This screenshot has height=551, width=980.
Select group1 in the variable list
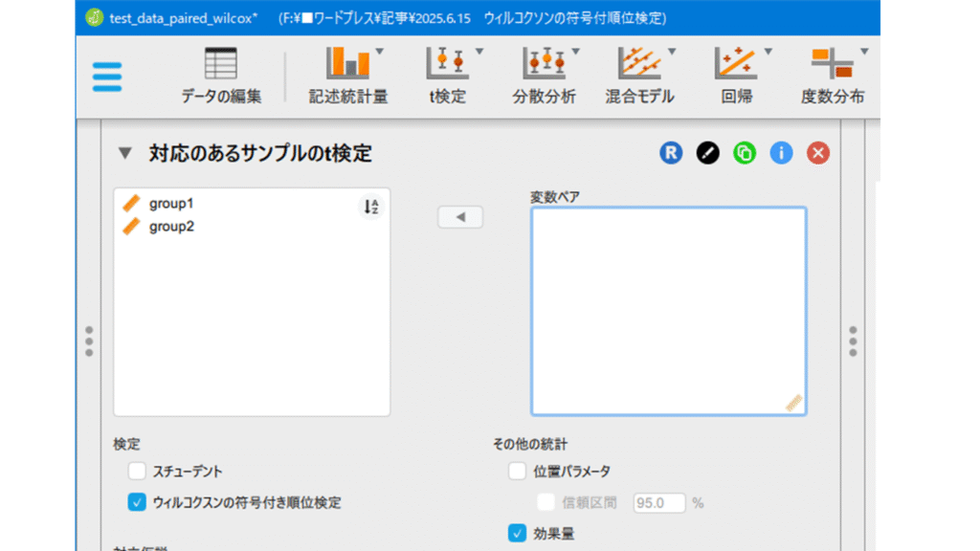pos(171,203)
